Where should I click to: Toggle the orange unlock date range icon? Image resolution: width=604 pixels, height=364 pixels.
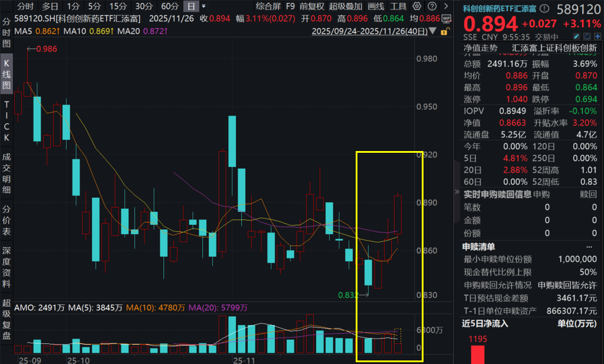[x=444, y=32]
